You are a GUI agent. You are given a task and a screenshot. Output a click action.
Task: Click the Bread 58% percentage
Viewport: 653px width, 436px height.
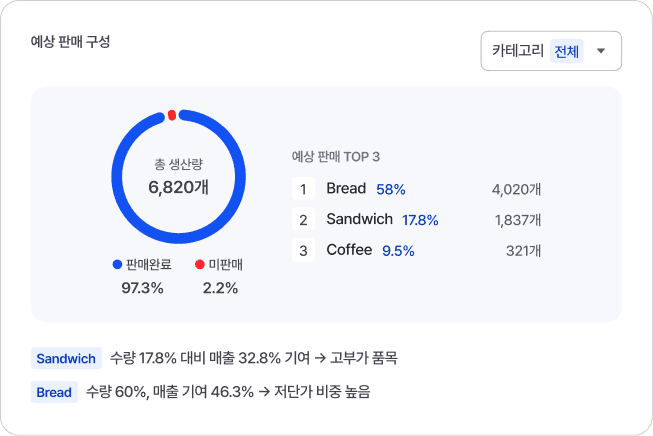tap(391, 189)
